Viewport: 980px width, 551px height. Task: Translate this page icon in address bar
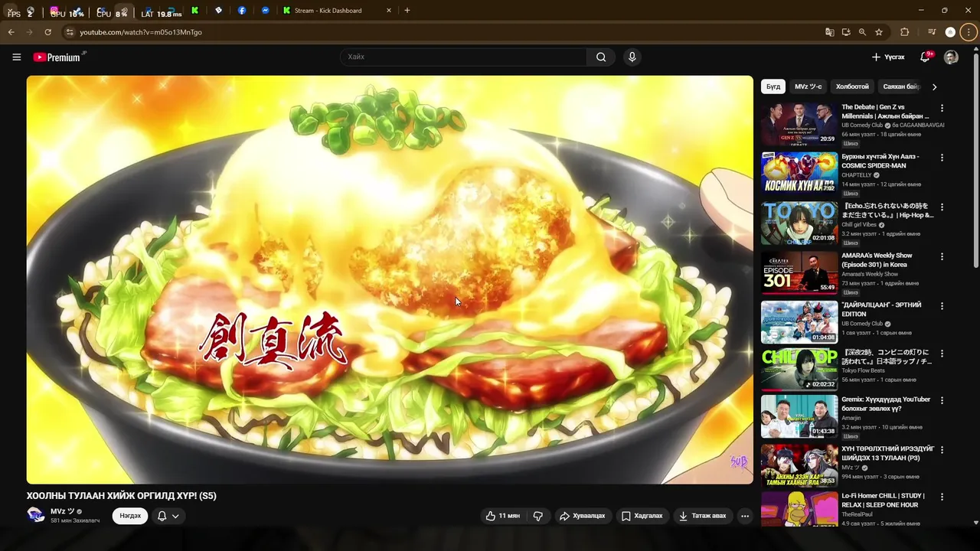pos(829,32)
